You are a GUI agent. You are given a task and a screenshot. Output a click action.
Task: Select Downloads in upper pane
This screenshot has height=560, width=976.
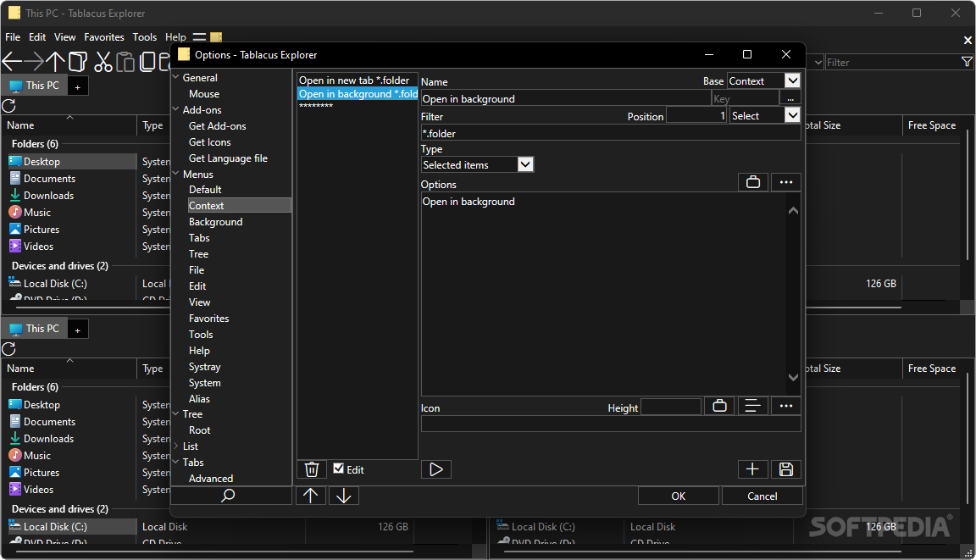[x=48, y=196]
